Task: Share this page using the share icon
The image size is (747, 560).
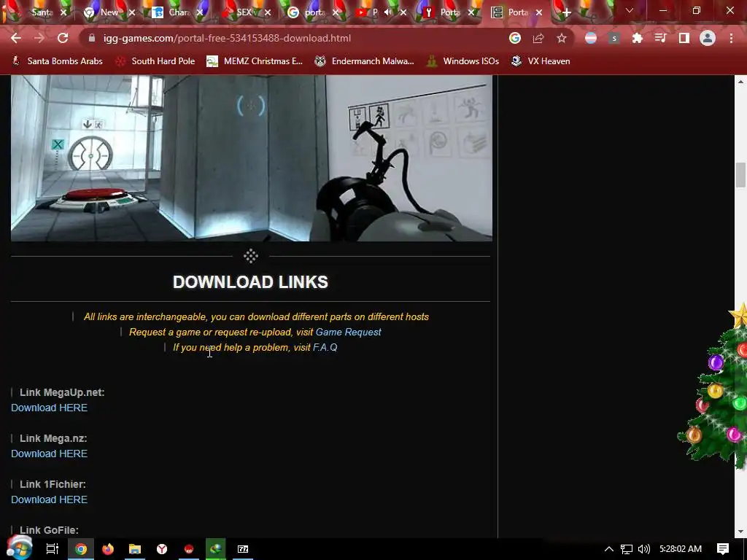Action: point(538,38)
